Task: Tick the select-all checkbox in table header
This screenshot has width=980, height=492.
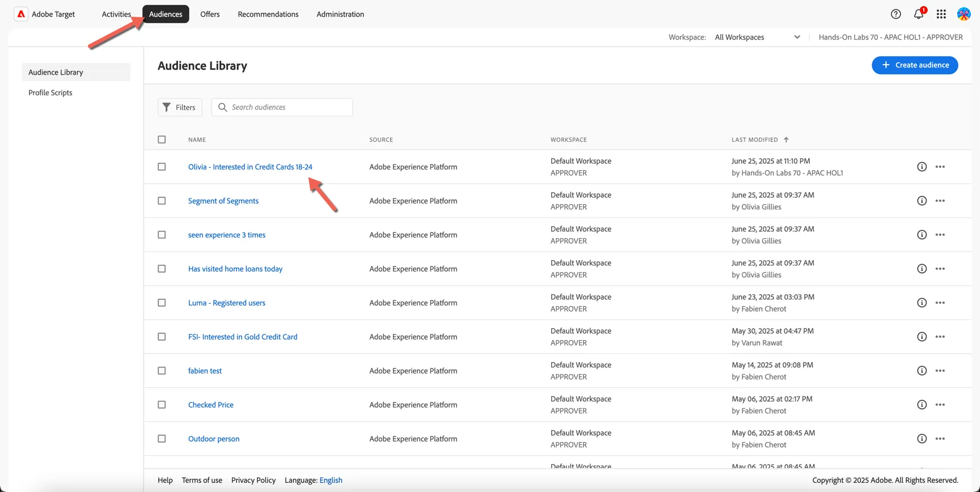Action: 162,139
